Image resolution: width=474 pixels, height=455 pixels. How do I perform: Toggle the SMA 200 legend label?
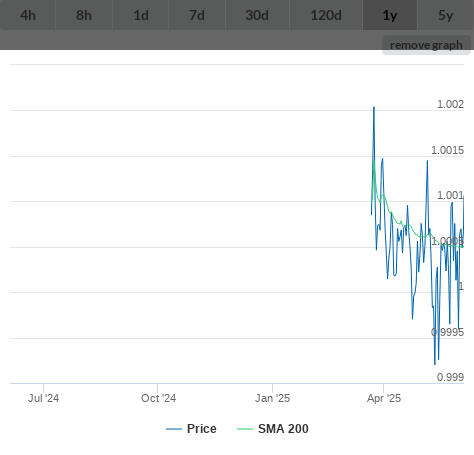tap(283, 429)
